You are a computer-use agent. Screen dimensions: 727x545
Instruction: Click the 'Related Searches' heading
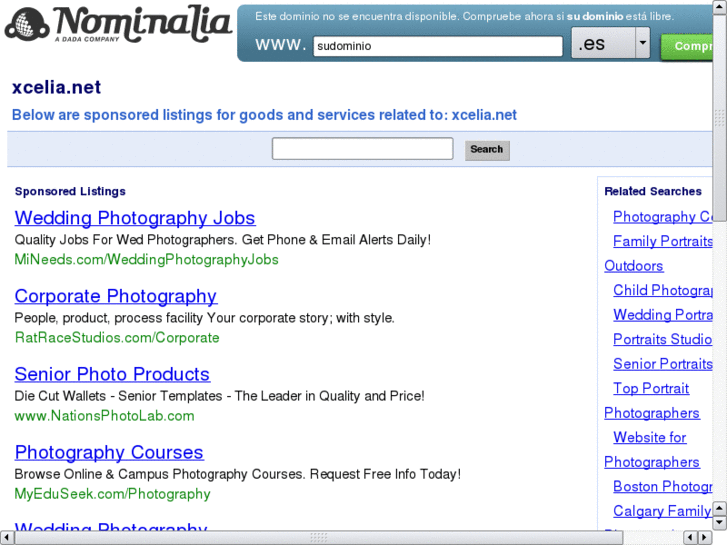tap(653, 191)
